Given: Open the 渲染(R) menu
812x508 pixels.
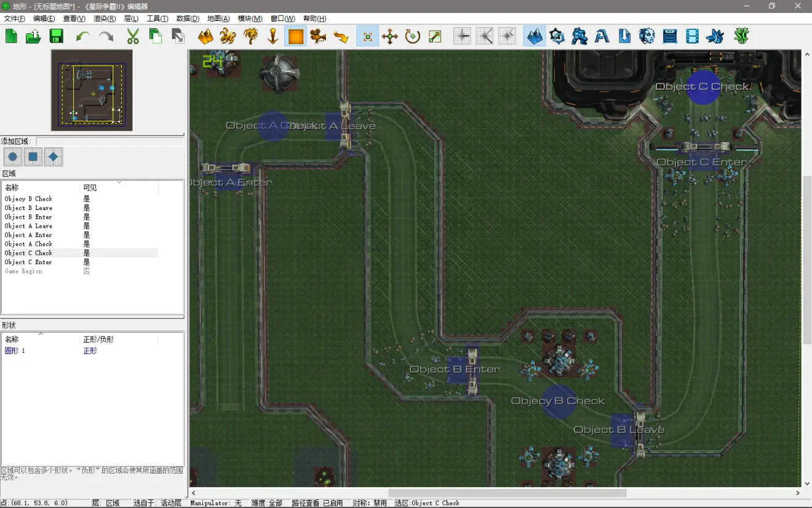Looking at the screenshot, I should 105,18.
